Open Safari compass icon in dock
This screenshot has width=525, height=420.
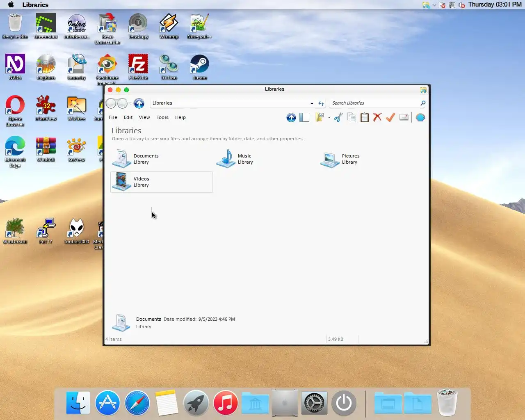[x=137, y=403]
